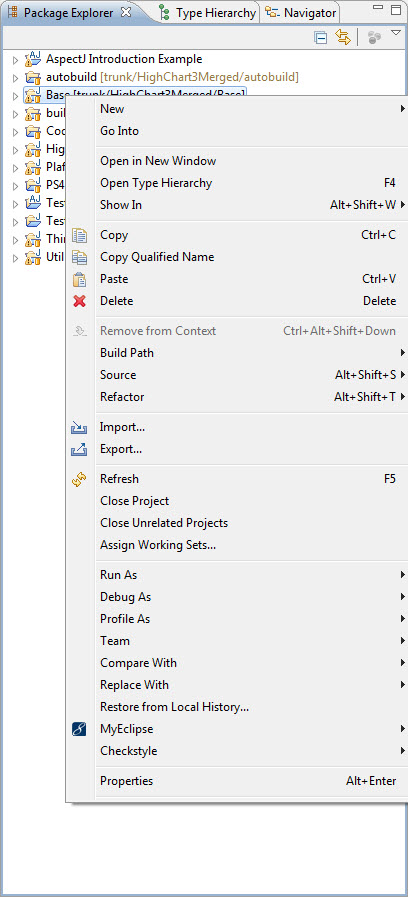Click the red Delete X icon

(80, 301)
